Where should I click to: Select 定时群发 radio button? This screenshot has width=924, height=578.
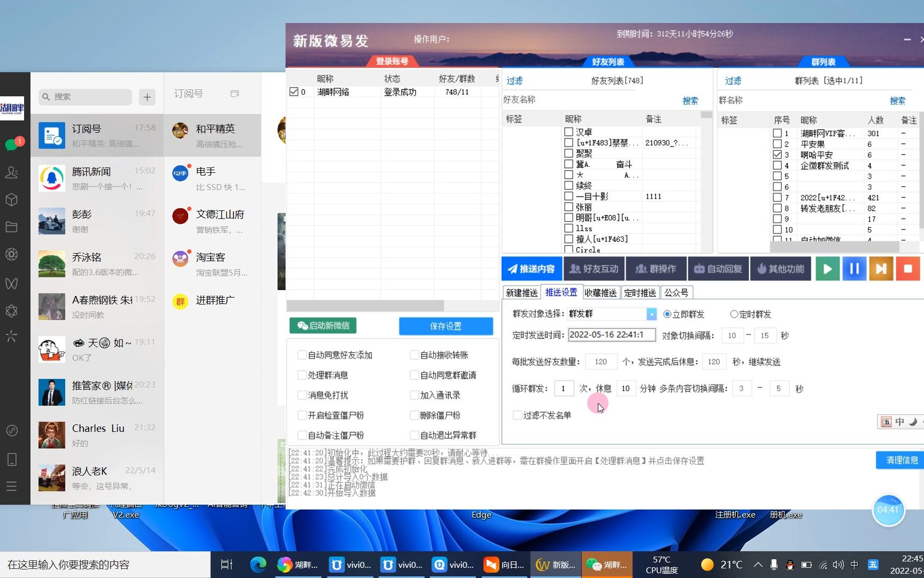pos(734,314)
